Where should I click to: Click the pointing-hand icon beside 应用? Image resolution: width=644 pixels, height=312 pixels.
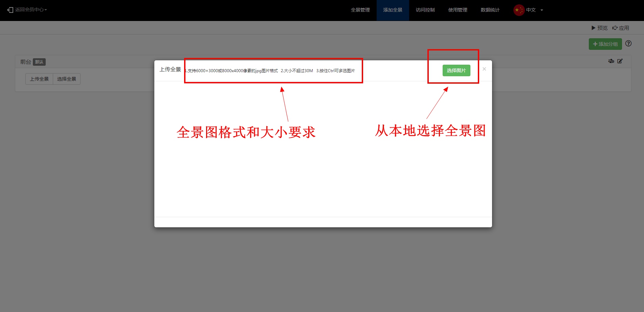[615, 28]
